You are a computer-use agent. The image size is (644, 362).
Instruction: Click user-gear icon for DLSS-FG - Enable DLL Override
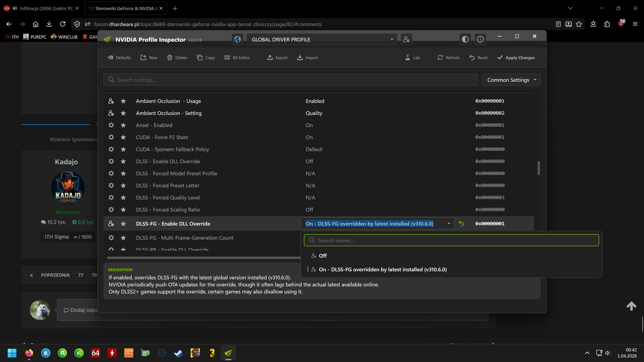tap(111, 224)
